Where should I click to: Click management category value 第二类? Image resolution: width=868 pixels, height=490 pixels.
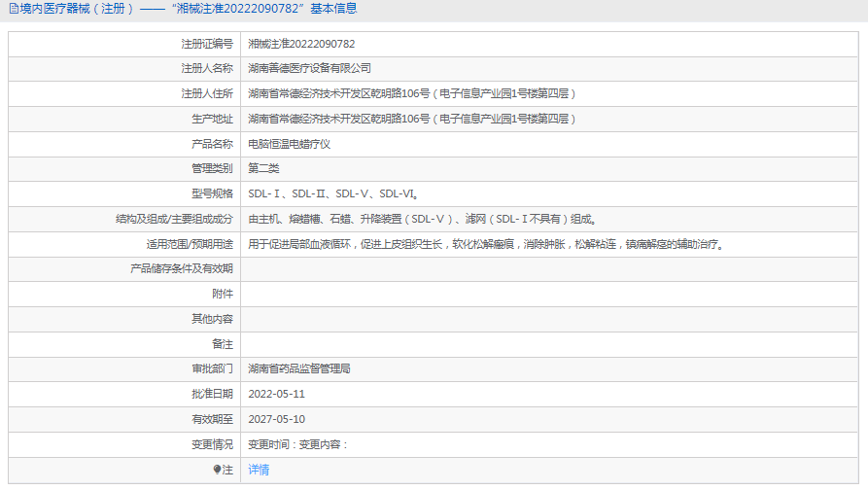[x=263, y=168]
